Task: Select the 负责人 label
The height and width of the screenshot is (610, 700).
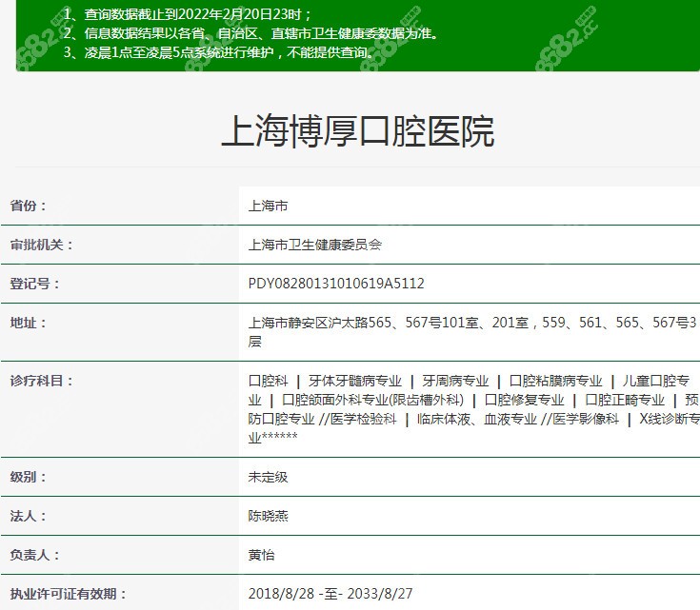Action: point(35,555)
